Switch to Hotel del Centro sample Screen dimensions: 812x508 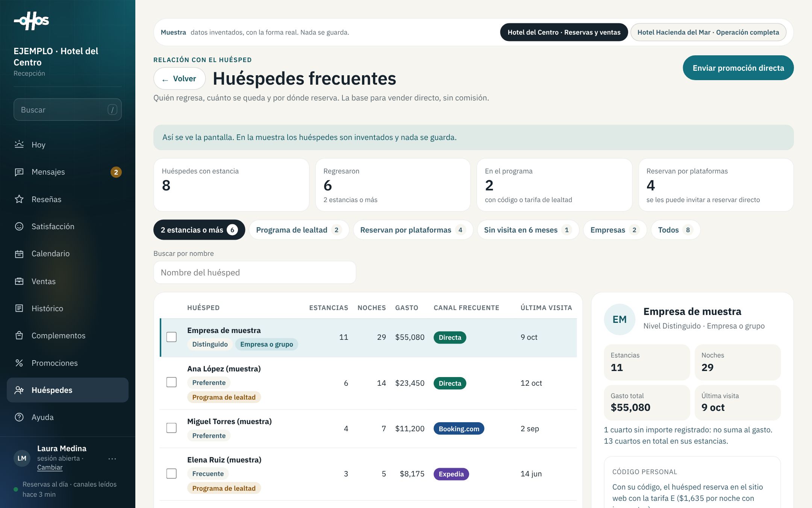[564, 32]
